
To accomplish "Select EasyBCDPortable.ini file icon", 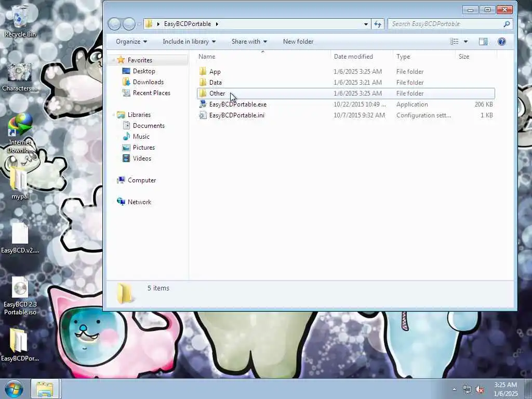I will (x=203, y=115).
